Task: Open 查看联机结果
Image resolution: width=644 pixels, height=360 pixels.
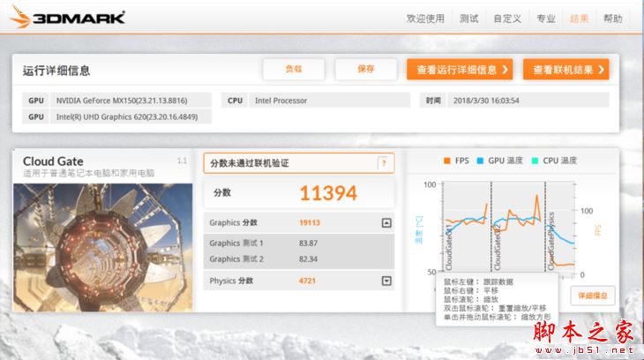Action: (x=566, y=70)
